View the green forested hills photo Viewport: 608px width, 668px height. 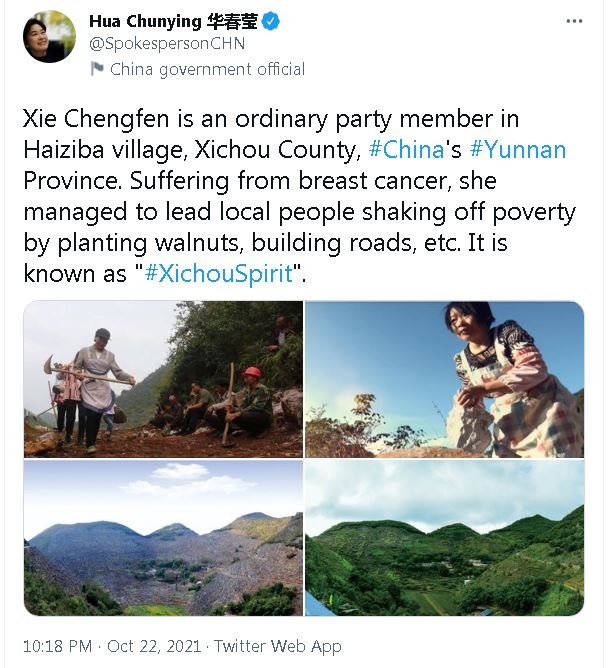(444, 538)
